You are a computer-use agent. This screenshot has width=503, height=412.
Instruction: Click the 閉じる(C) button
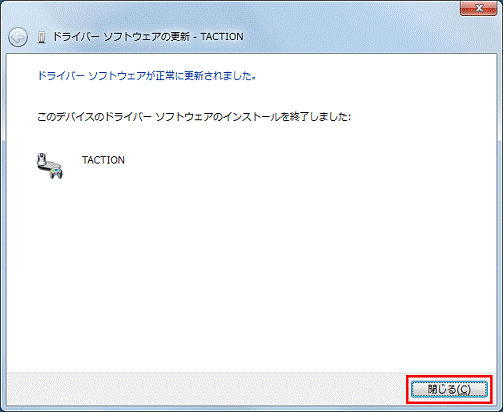(449, 389)
